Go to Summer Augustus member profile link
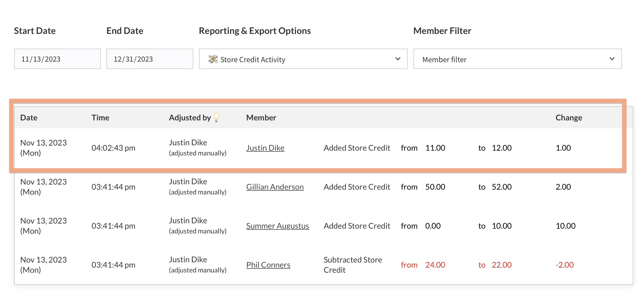Image resolution: width=644 pixels, height=299 pixels. [277, 226]
